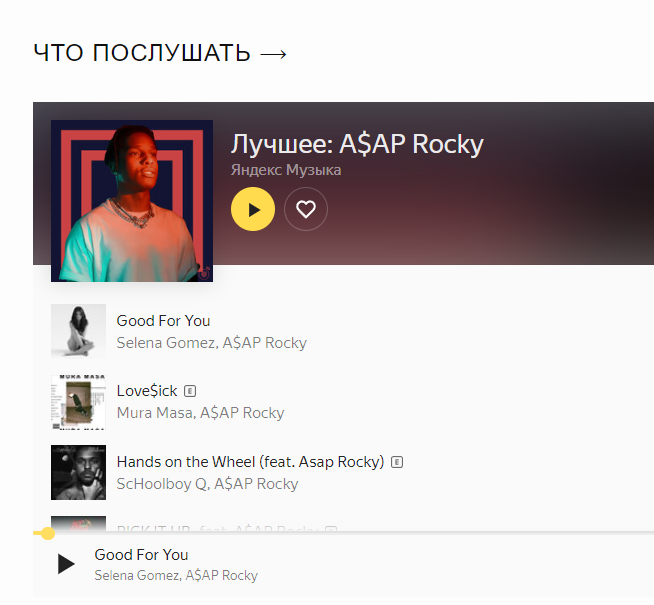Like the playlist with the heart icon
The height and width of the screenshot is (605, 654).
[x=306, y=209]
